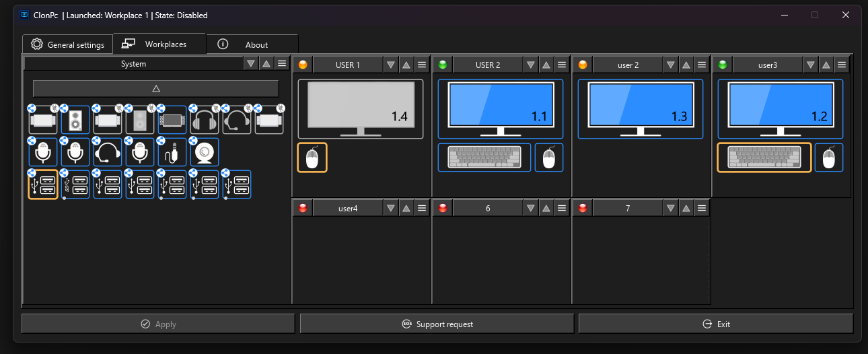Click the down arrow next to user3
Viewport: 868px width, 354px height.
(811, 65)
